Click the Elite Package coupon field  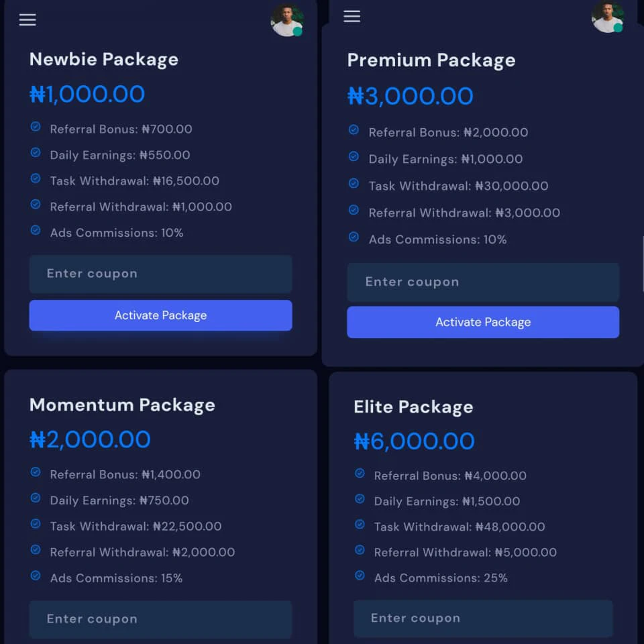[483, 618]
